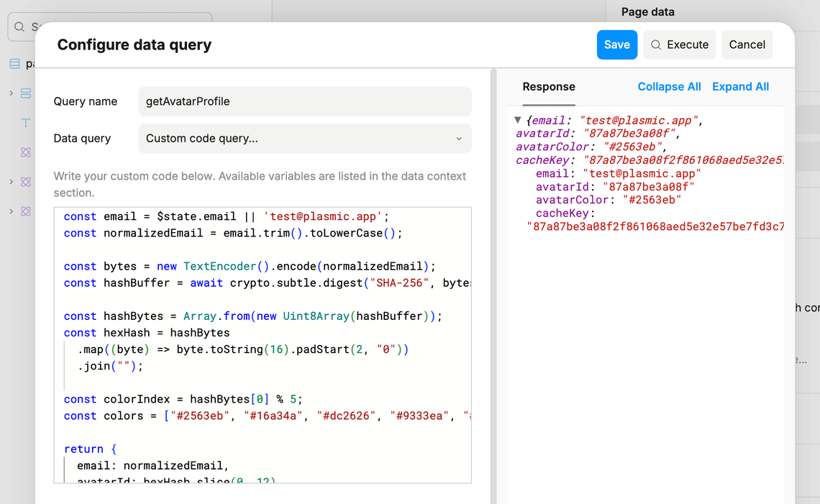
Task: Cancel the data query configuration
Action: point(747,45)
